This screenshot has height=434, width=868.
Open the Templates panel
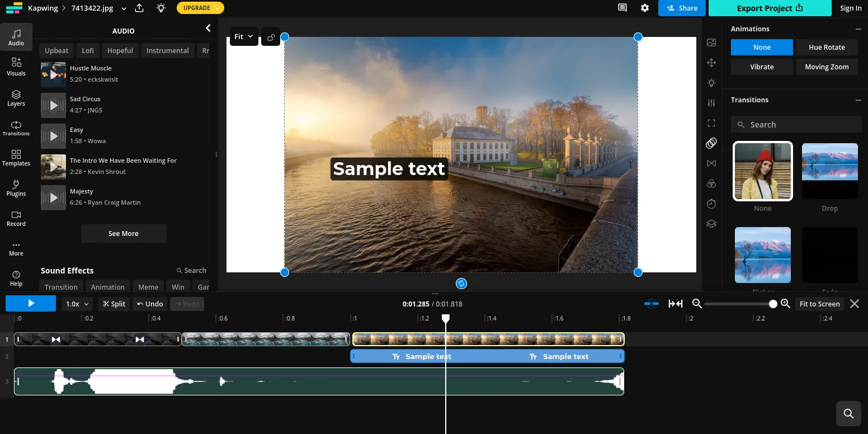pyautogui.click(x=16, y=159)
